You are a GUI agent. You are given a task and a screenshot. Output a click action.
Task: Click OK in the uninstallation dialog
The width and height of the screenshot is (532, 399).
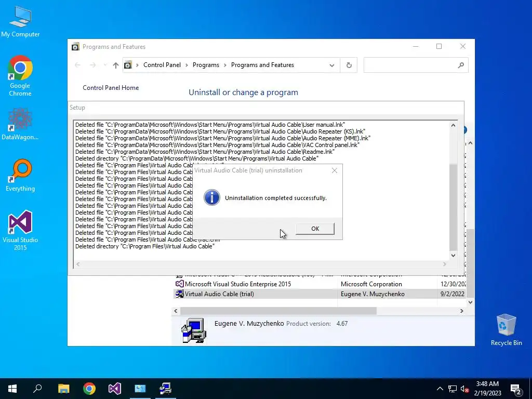click(315, 229)
